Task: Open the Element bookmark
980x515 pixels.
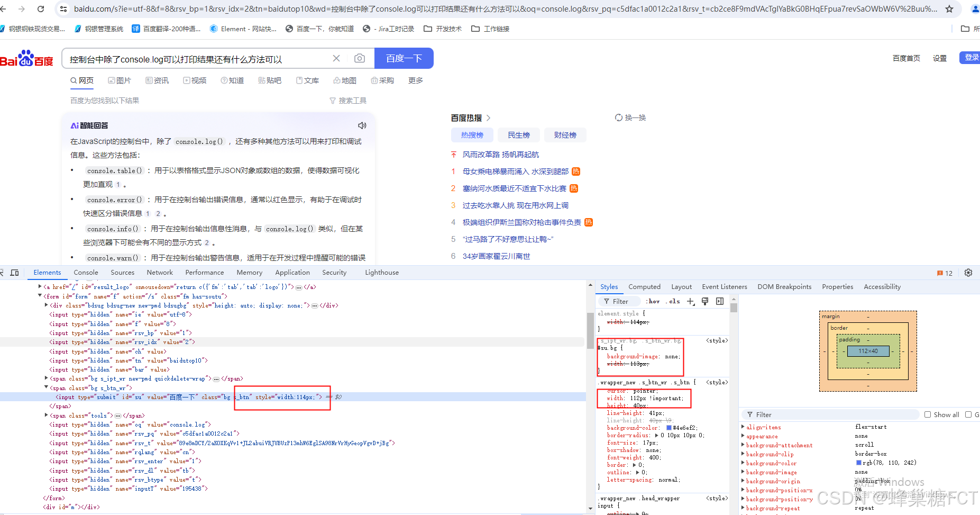Action: point(243,29)
